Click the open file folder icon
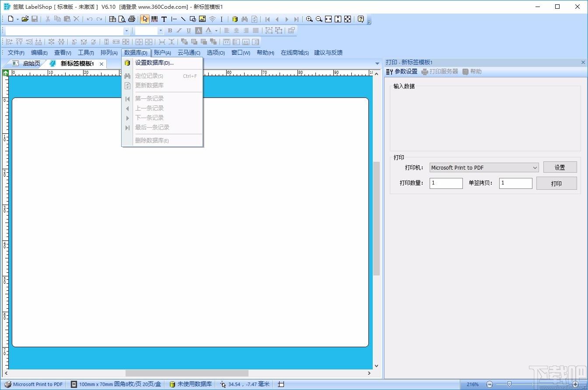Viewport: 588px width, 390px height. pos(25,19)
